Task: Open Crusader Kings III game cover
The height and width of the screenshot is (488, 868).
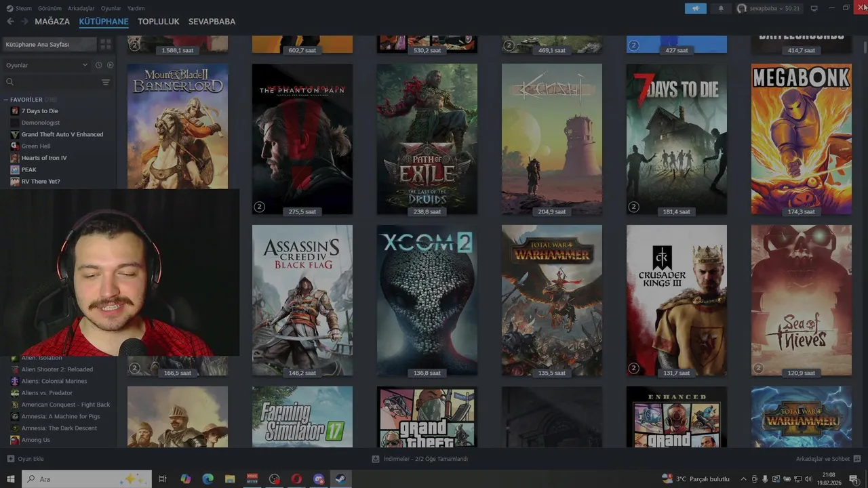Action: [x=677, y=300]
